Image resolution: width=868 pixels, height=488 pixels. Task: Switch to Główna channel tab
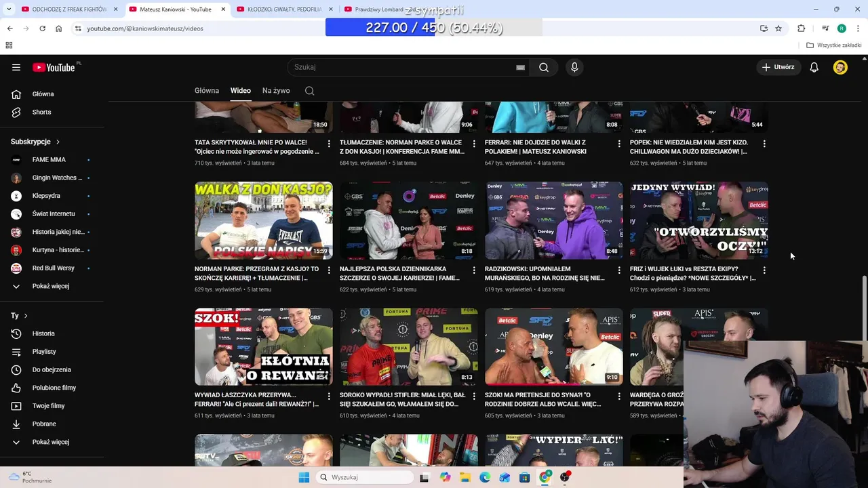[207, 91]
